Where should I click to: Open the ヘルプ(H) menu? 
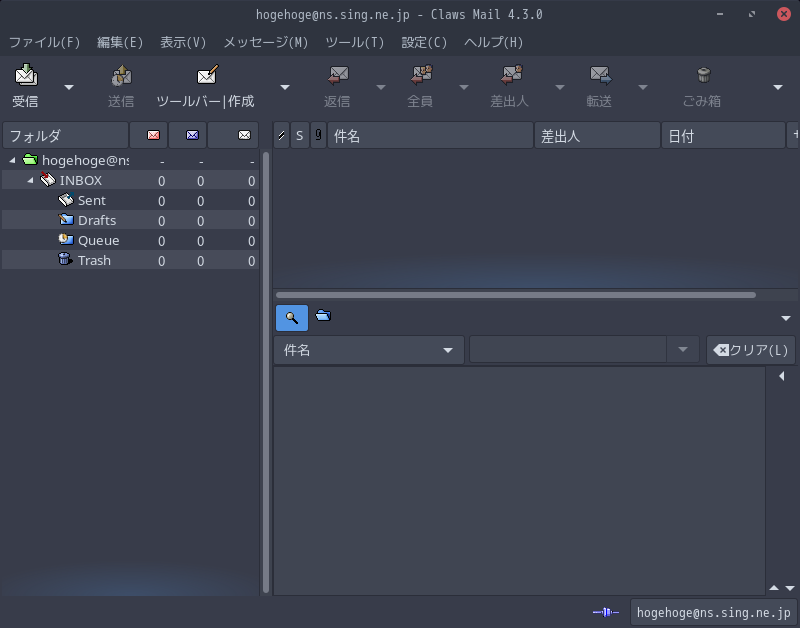coord(493,42)
